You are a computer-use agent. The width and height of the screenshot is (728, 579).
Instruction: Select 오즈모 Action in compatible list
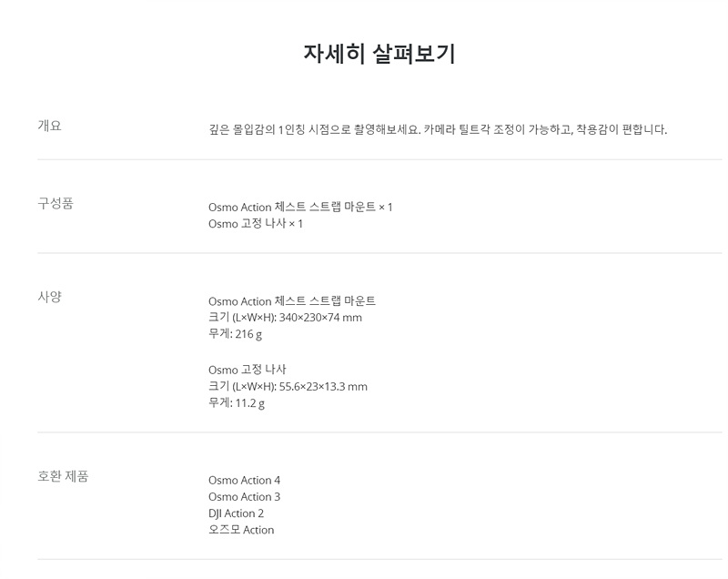240,529
